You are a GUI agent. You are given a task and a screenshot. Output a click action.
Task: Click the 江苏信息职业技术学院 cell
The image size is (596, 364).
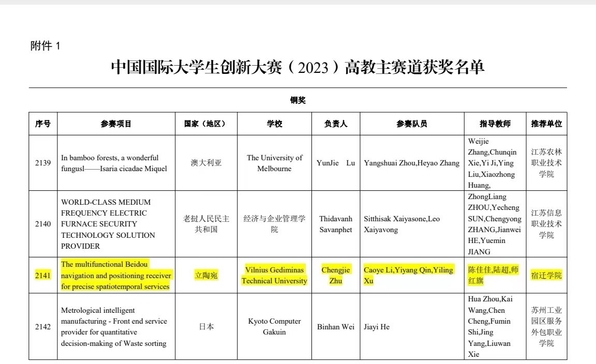pos(546,224)
